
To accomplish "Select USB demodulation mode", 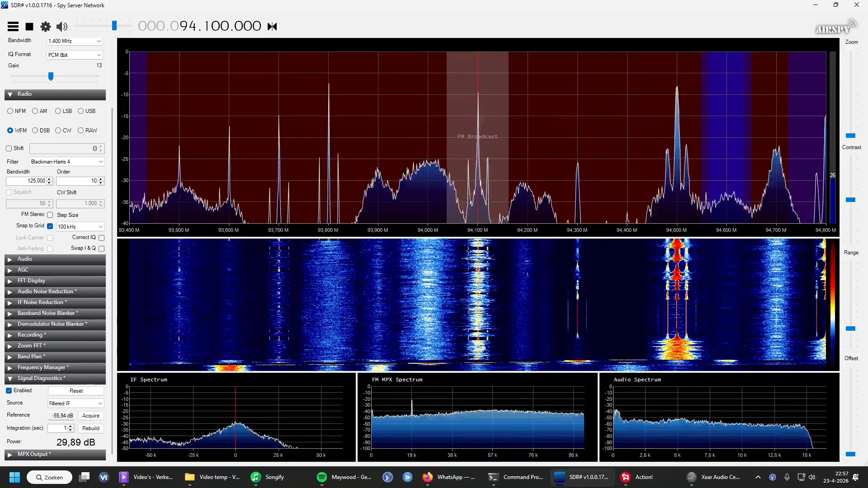I will (86, 111).
